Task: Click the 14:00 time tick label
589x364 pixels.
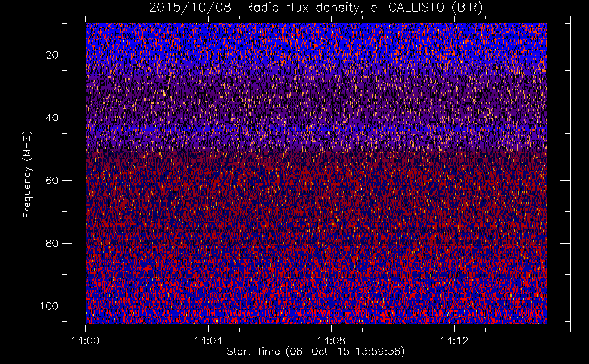Action: point(85,341)
